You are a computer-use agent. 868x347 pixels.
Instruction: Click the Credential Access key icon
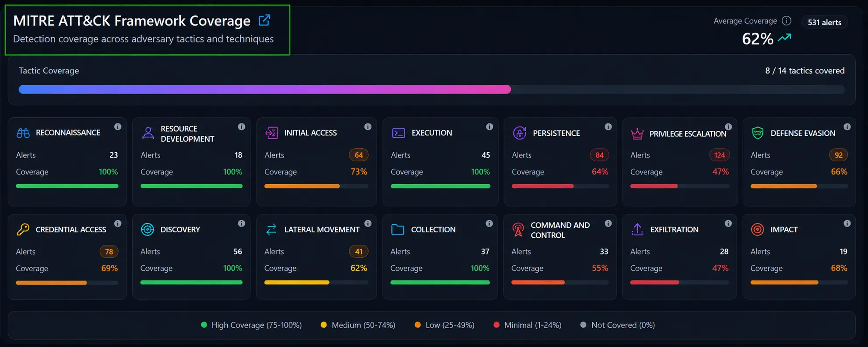pos(23,229)
